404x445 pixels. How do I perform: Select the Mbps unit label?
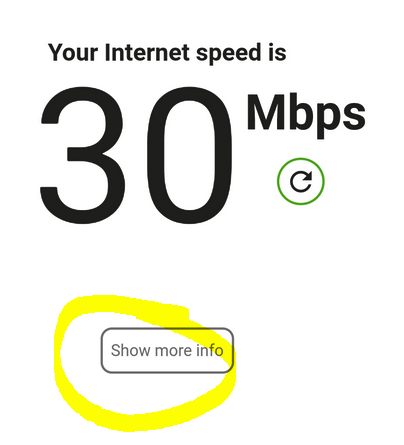click(x=306, y=115)
